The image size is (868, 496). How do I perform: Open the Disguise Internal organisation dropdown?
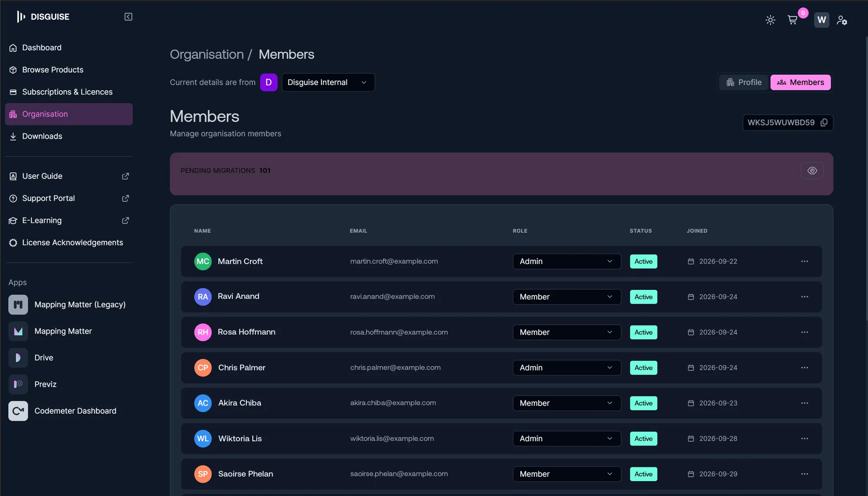pyautogui.click(x=328, y=82)
